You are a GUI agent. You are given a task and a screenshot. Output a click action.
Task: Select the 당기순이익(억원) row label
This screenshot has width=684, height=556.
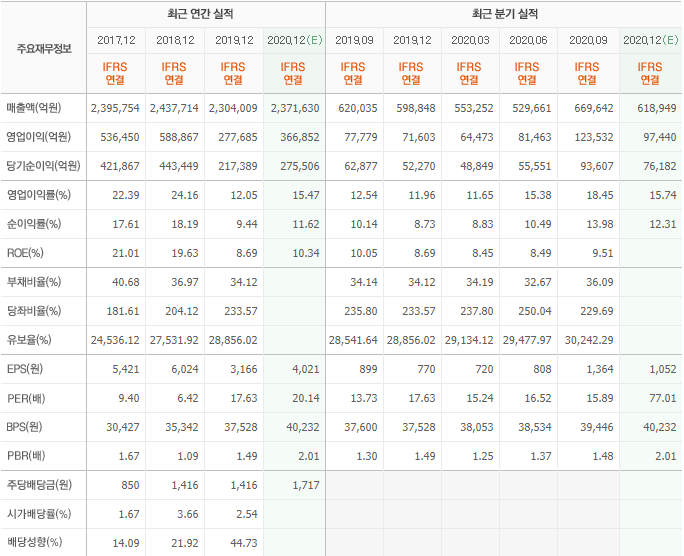(43, 166)
